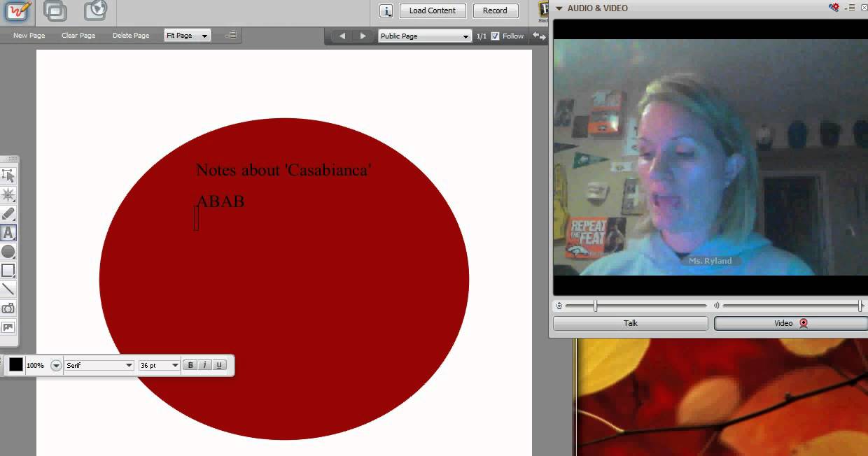Toggle the Follow checkbox
This screenshot has width=868, height=456.
[496, 36]
